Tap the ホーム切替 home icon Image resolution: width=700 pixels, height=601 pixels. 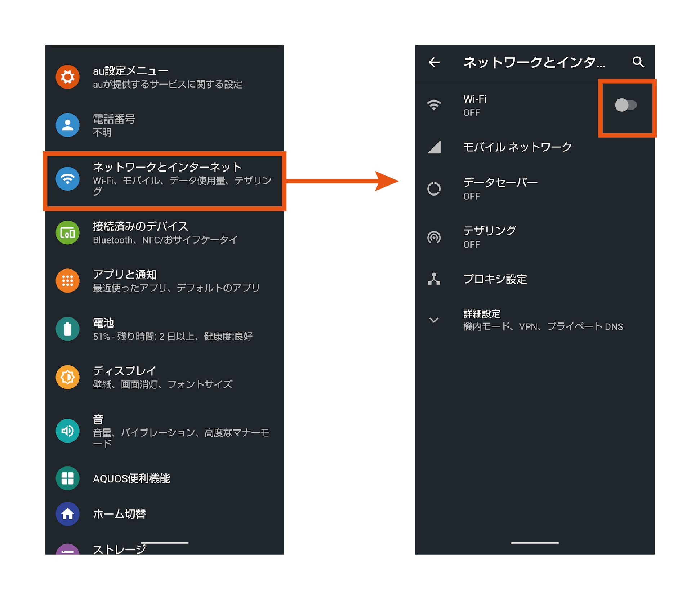click(x=67, y=514)
